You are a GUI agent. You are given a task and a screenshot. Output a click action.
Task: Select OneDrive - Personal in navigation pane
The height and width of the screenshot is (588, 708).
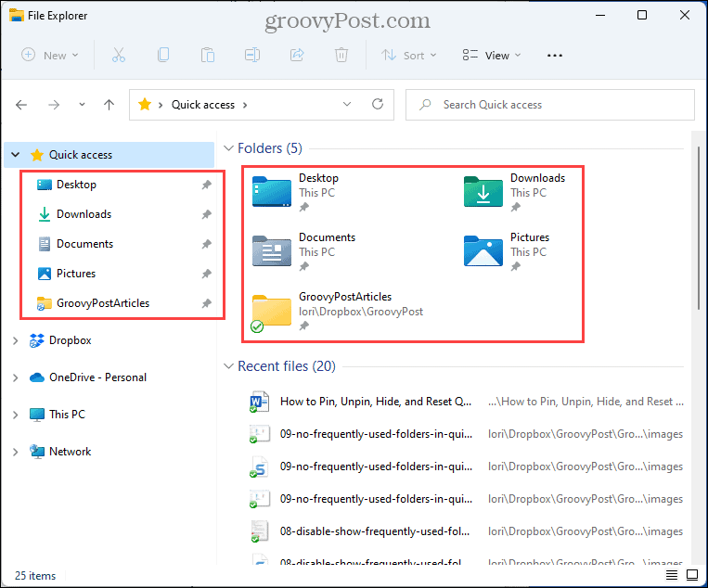[x=97, y=377]
